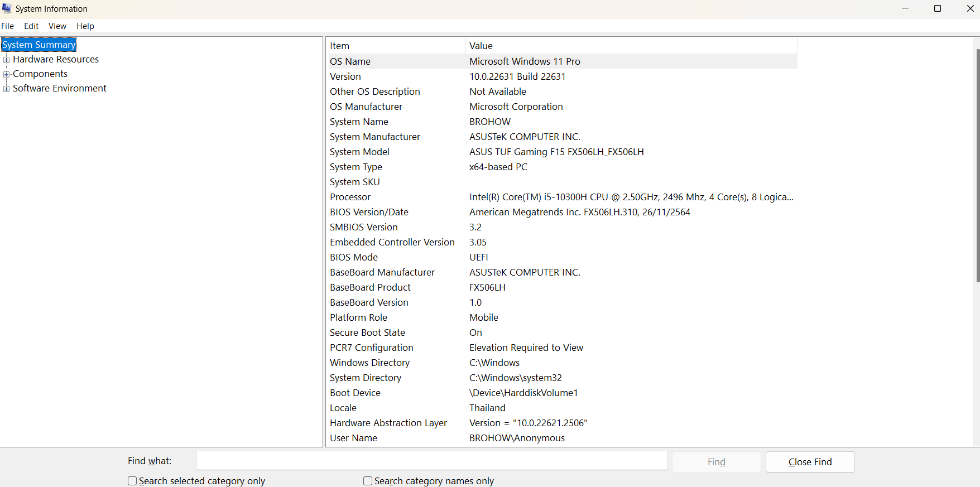Expand the Components tree node

pos(7,74)
